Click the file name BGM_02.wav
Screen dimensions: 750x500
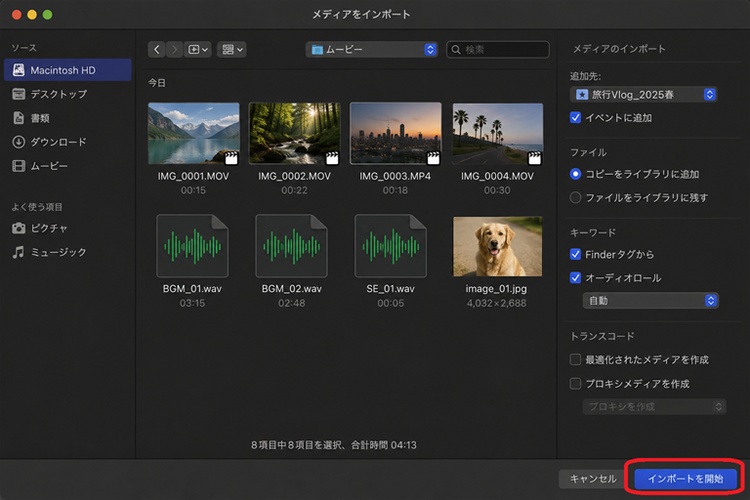[291, 289]
